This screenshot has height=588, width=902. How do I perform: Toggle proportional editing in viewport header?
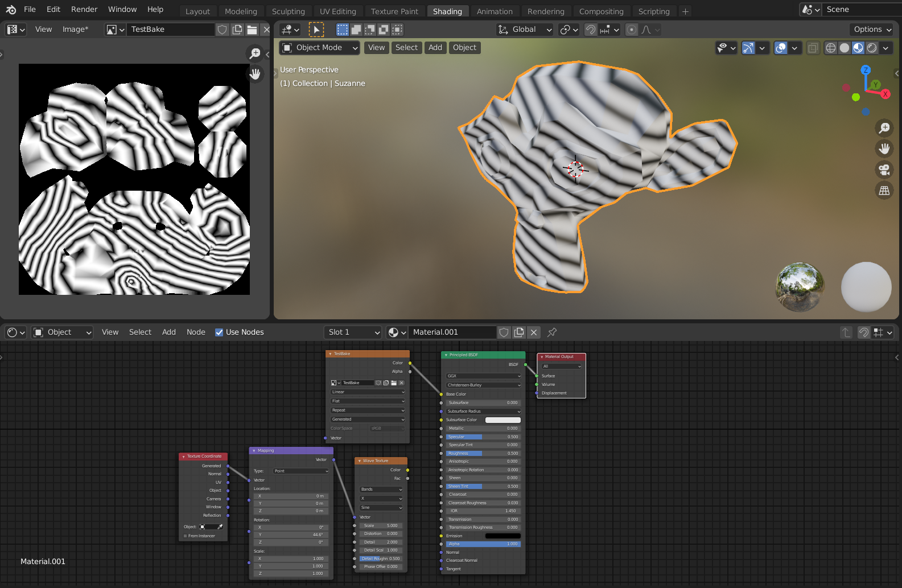pyautogui.click(x=632, y=30)
